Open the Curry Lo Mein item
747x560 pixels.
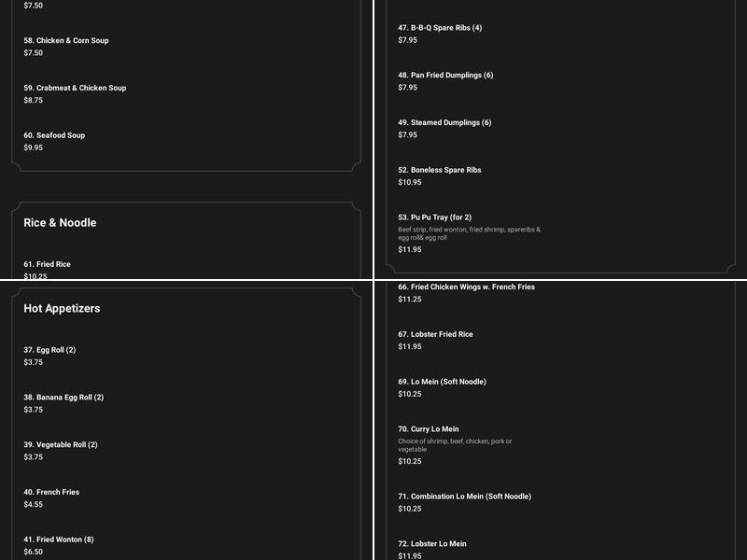click(x=429, y=429)
